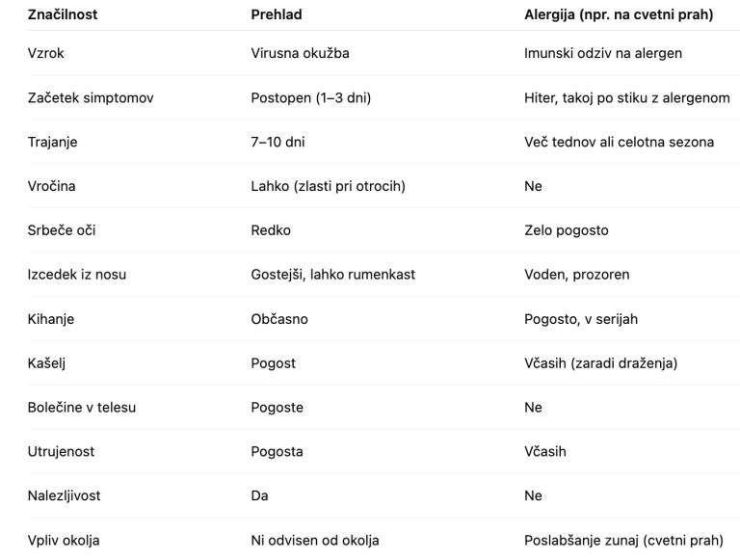
Task: Click the Alergija column header
Action: 619,15
